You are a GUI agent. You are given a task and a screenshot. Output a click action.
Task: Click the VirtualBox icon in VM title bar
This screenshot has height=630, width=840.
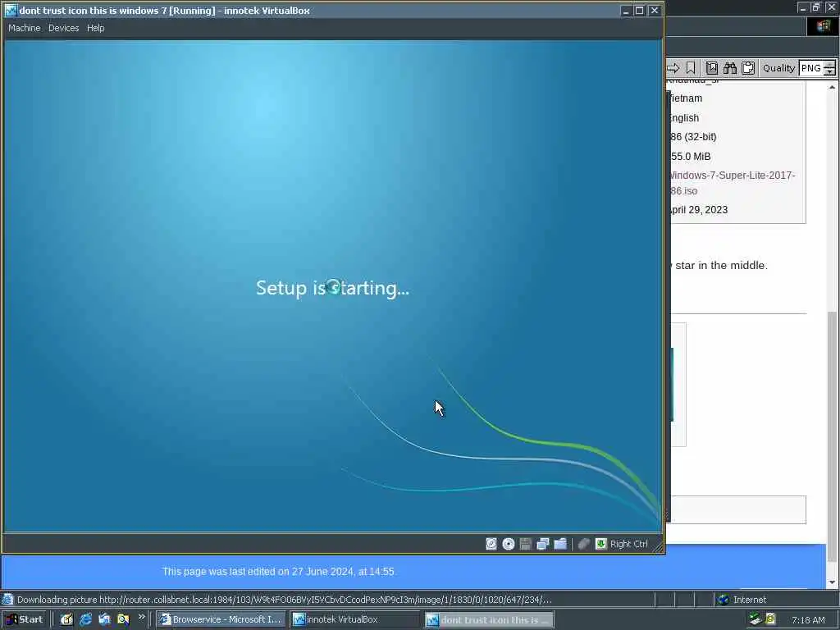[11, 10]
